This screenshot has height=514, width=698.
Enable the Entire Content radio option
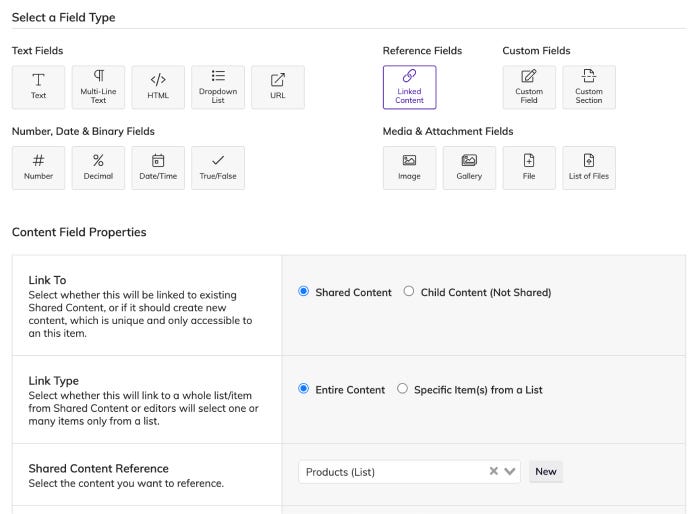tap(304, 389)
